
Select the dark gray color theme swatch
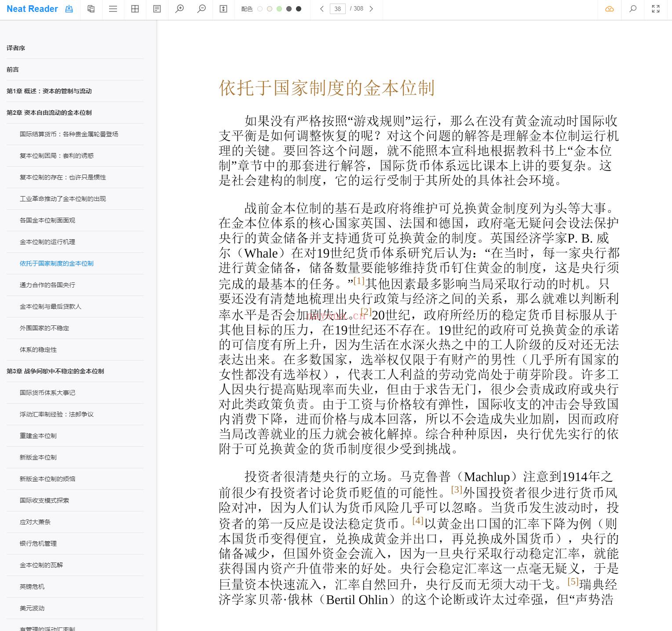pos(289,9)
